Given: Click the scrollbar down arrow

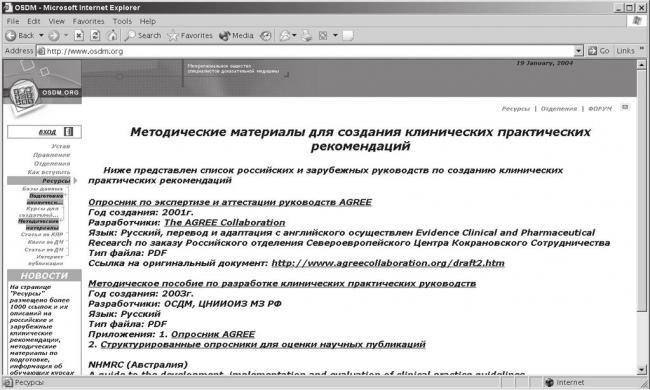Looking at the screenshot, I should coord(641,369).
